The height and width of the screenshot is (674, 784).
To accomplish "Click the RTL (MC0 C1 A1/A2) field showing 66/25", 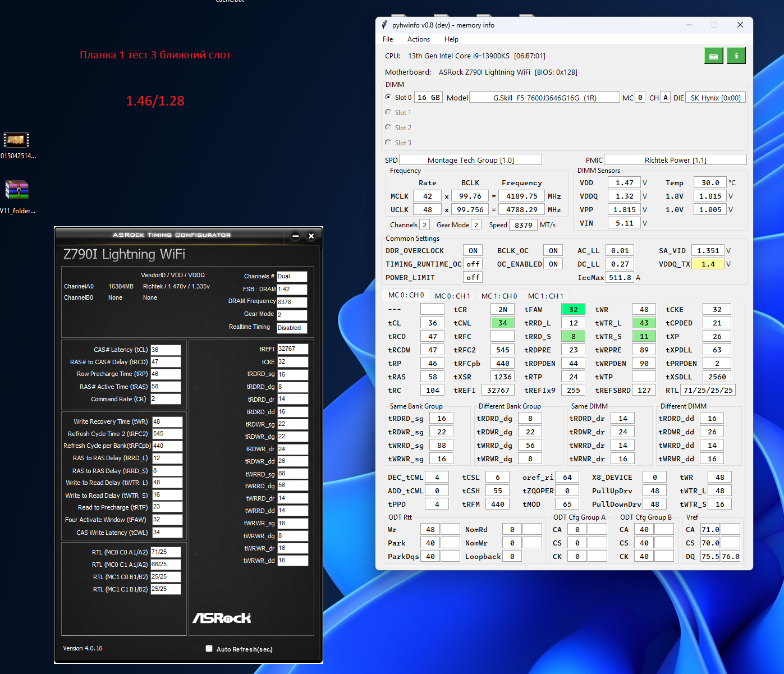I will pyautogui.click(x=166, y=565).
